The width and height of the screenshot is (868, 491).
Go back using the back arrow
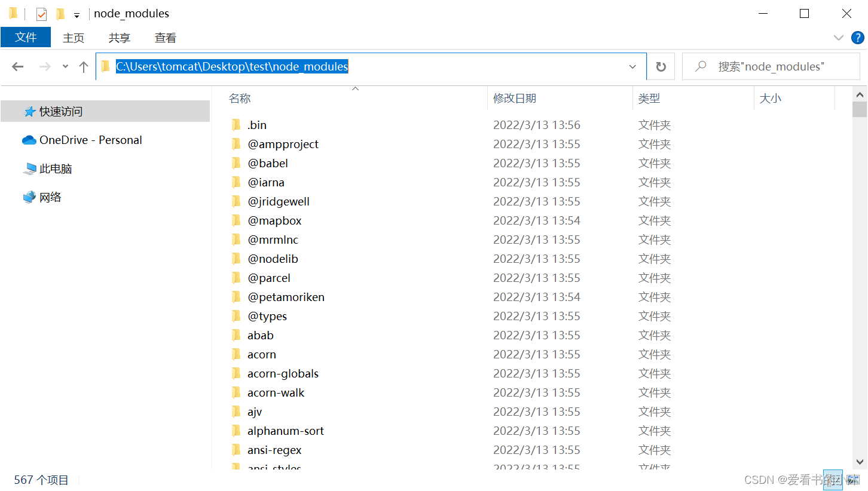click(18, 66)
